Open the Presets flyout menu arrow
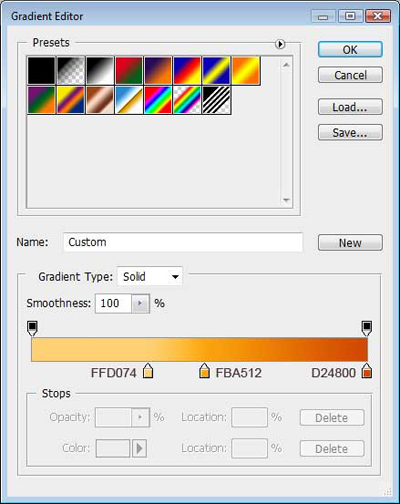Image resolution: width=400 pixels, height=504 pixels. pyautogui.click(x=280, y=44)
